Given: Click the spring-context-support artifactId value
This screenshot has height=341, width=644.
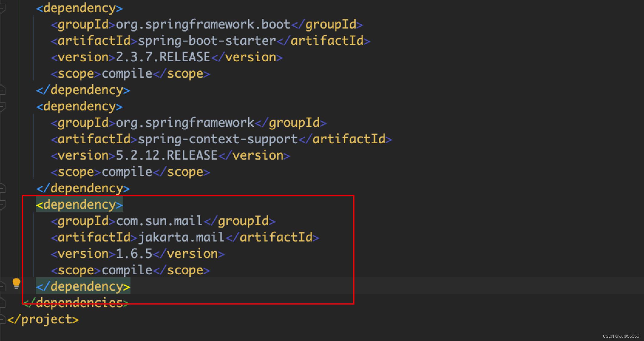Looking at the screenshot, I should 218,139.
